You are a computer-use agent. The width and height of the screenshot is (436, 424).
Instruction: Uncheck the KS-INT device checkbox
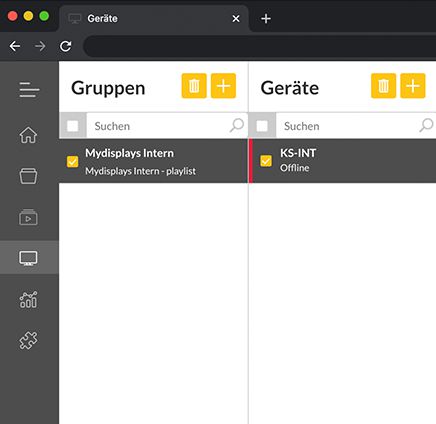coord(266,161)
